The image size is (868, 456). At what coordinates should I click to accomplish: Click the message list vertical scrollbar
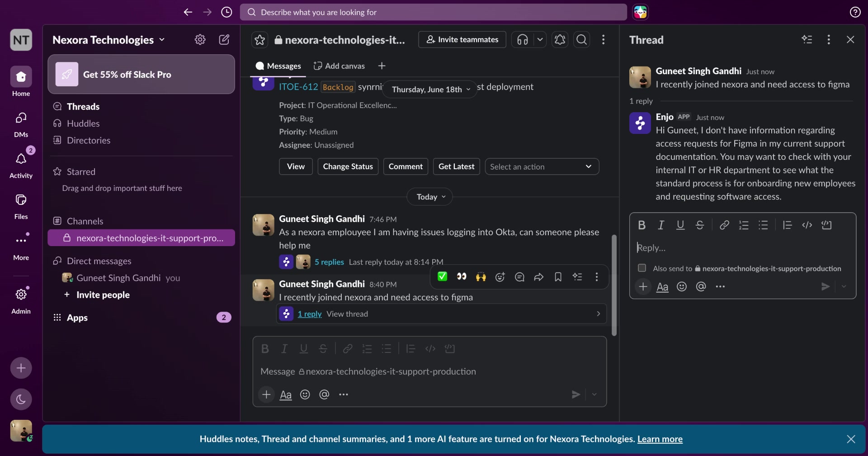click(614, 285)
